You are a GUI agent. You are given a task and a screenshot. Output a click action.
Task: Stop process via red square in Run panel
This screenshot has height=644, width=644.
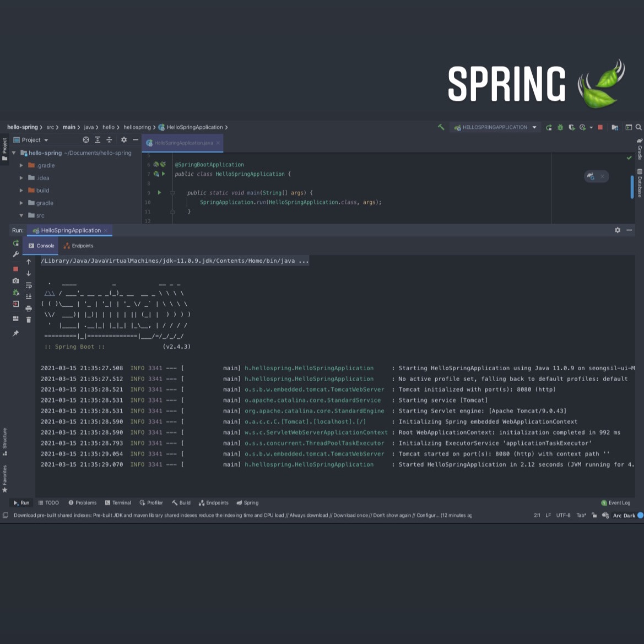pos(15,269)
